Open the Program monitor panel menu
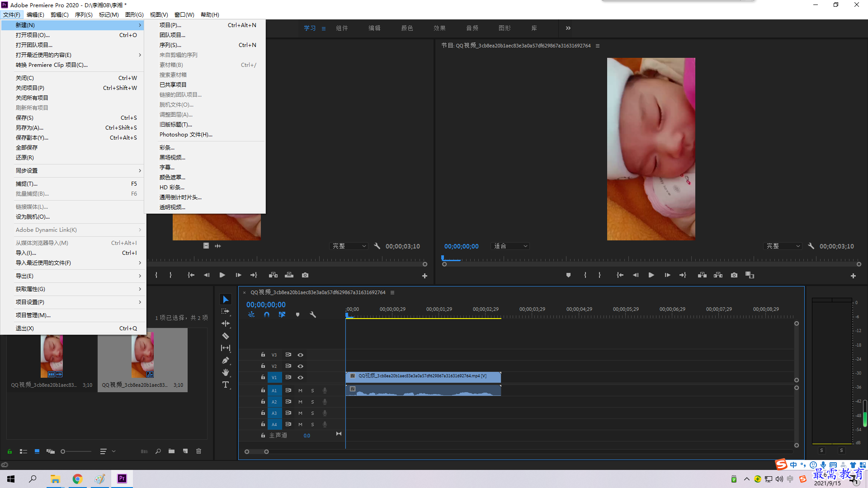Screen dimensions: 868x488 [x=598, y=46]
